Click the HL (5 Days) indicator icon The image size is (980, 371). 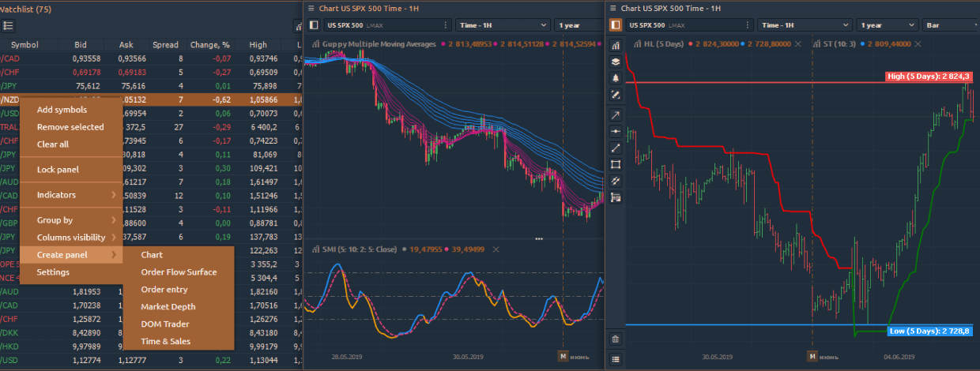[x=637, y=44]
